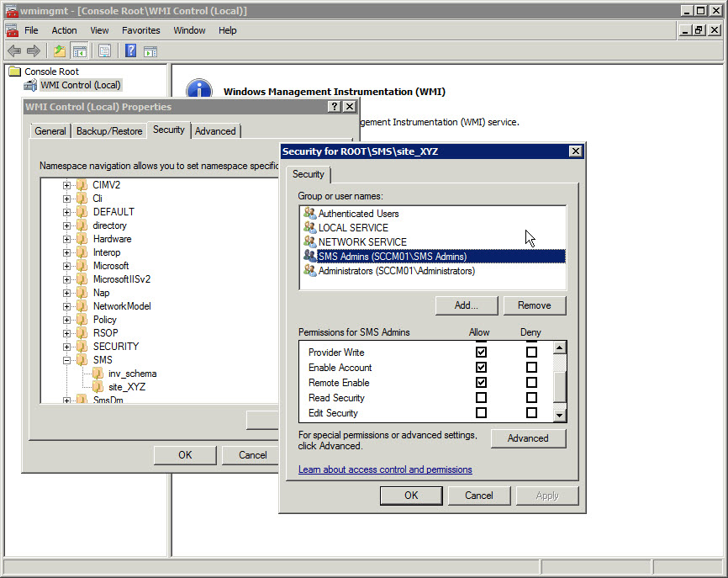
Task: Click the LOCAL SERVICE group icon
Action: click(x=309, y=228)
